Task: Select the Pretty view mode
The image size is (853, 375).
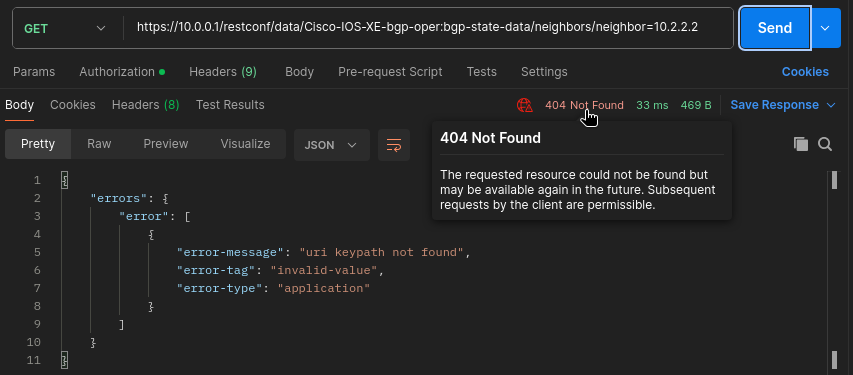Action: tap(38, 144)
